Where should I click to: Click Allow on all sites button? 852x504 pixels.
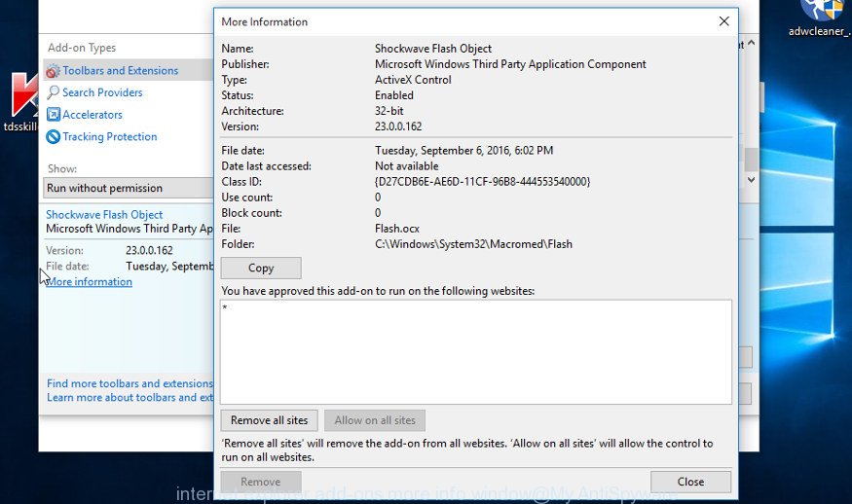coord(375,420)
